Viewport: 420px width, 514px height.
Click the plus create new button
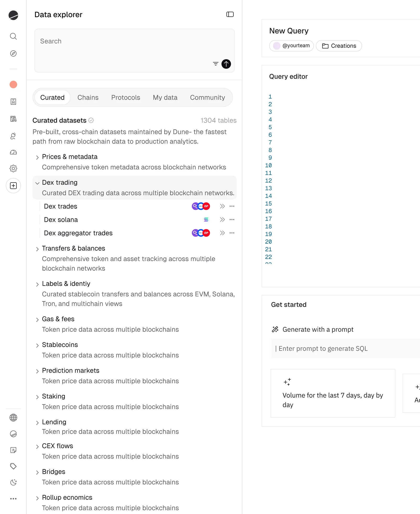click(x=13, y=186)
